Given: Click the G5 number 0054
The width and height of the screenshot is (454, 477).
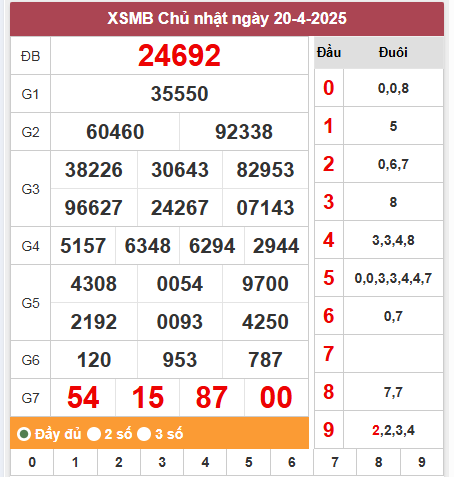Looking at the screenshot, I should click(x=180, y=284).
